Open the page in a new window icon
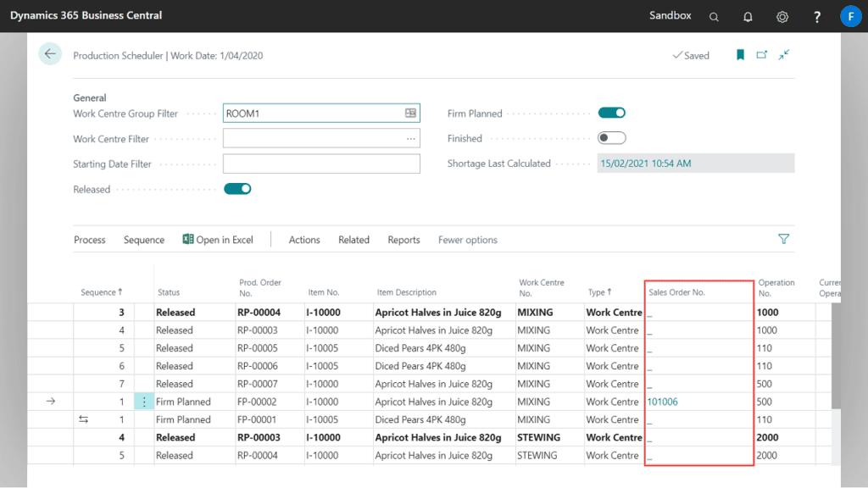This screenshot has width=868, height=488. 761,54
